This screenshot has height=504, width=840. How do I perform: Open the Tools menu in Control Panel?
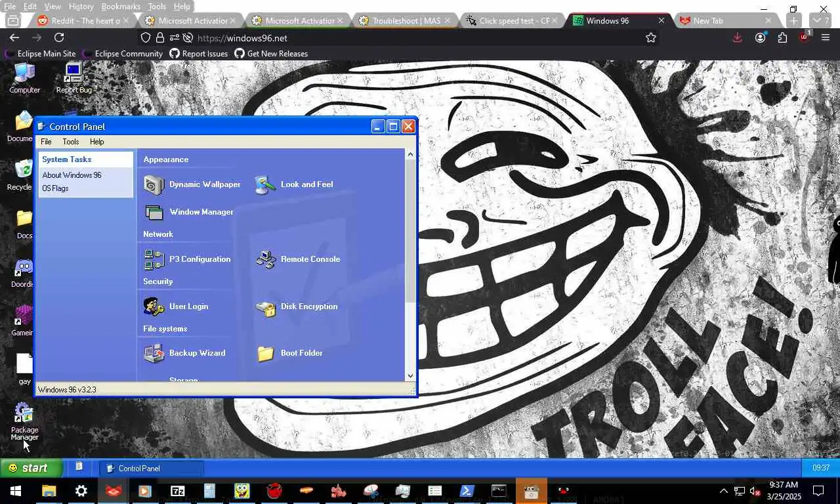(x=70, y=142)
